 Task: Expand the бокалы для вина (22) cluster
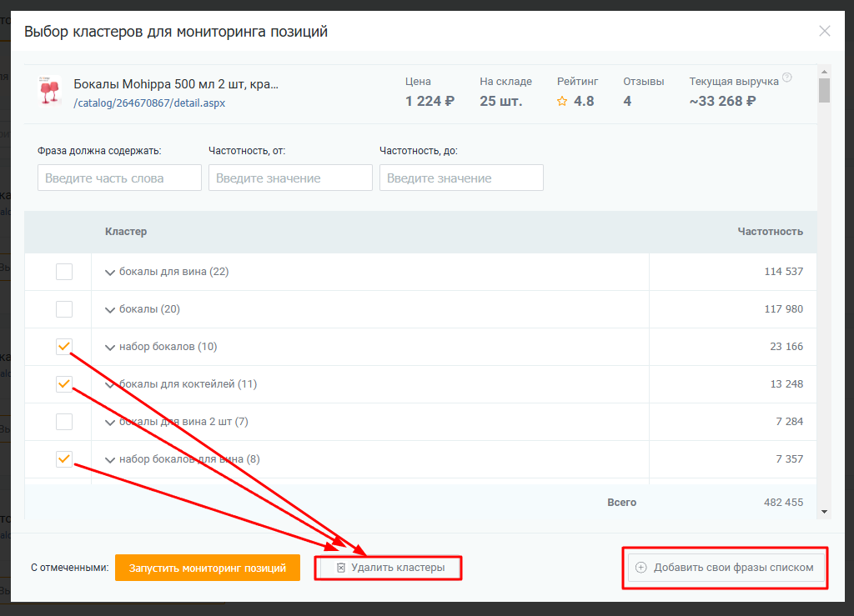tap(110, 273)
